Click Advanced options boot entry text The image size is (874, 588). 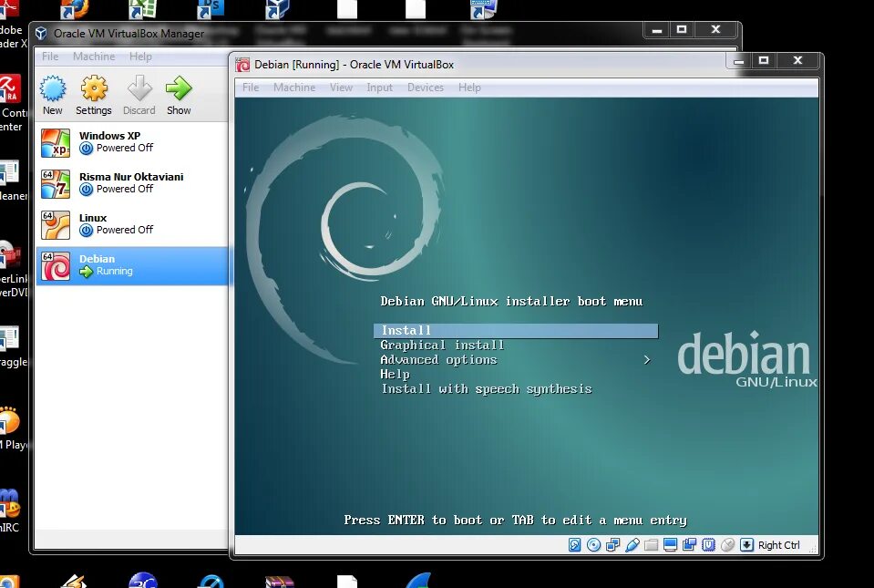click(438, 360)
